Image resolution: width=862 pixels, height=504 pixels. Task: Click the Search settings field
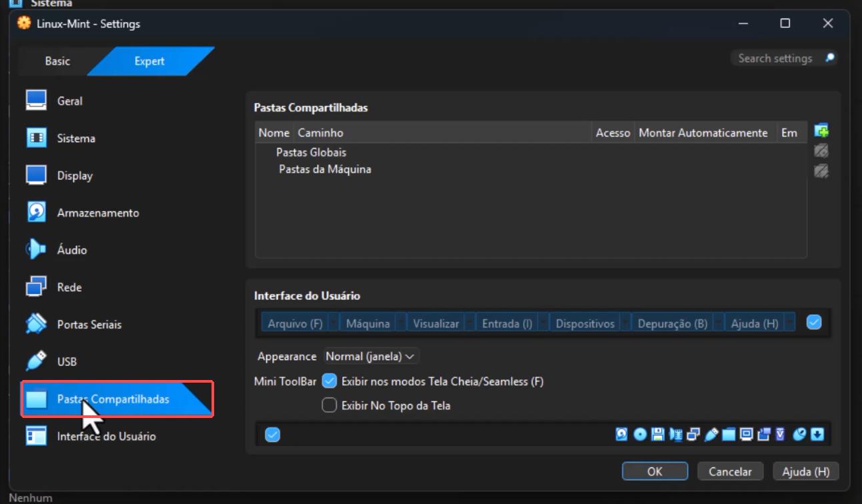point(785,59)
